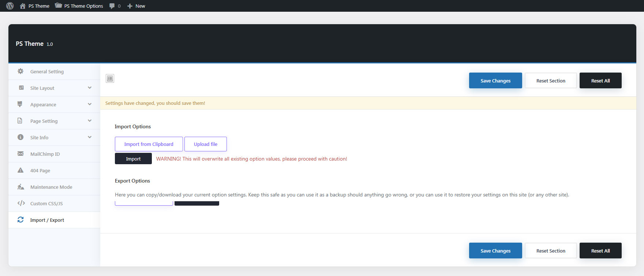Click the WordPress logo icon

(10, 6)
